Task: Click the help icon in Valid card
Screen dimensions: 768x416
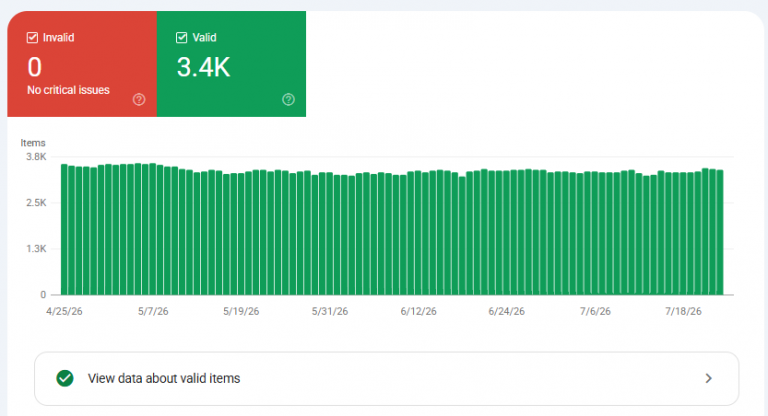Action: 288,99
